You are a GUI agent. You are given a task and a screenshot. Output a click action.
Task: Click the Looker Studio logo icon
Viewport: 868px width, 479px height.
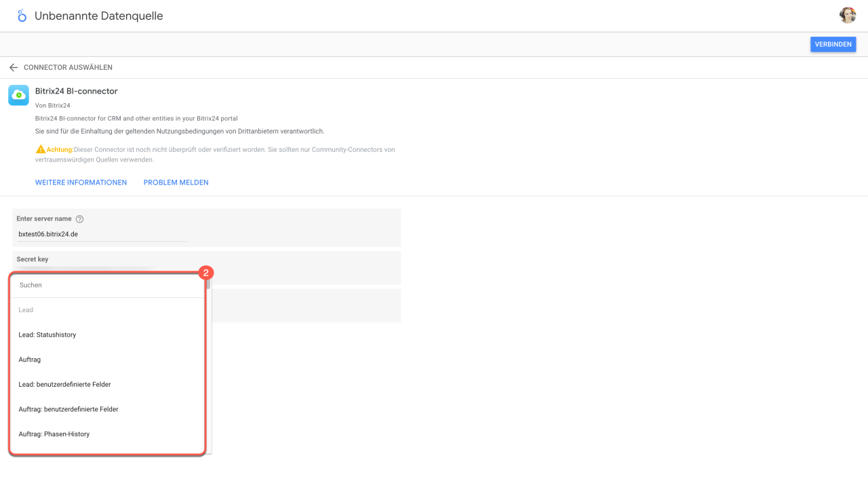pyautogui.click(x=22, y=16)
